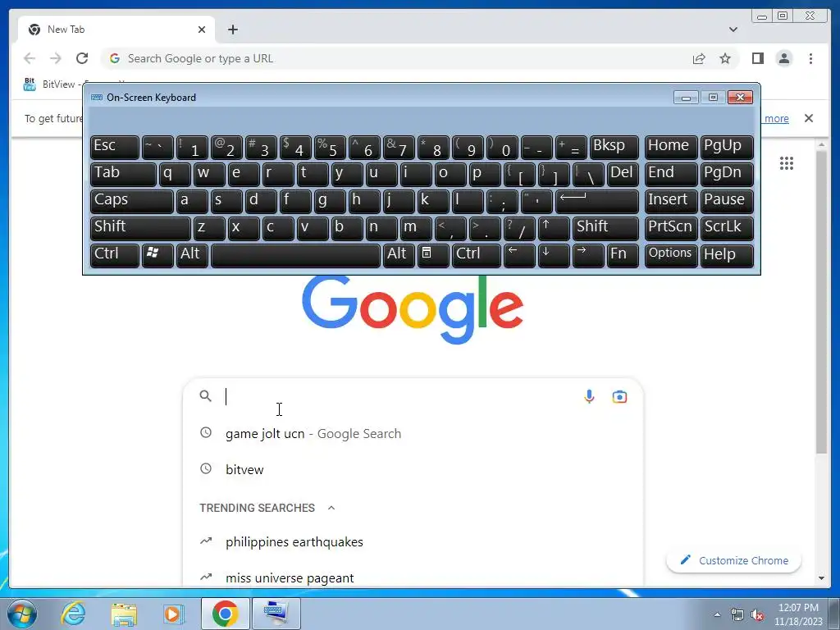This screenshot has width=840, height=630.
Task: Click the voice search microphone icon
Action: point(589,396)
